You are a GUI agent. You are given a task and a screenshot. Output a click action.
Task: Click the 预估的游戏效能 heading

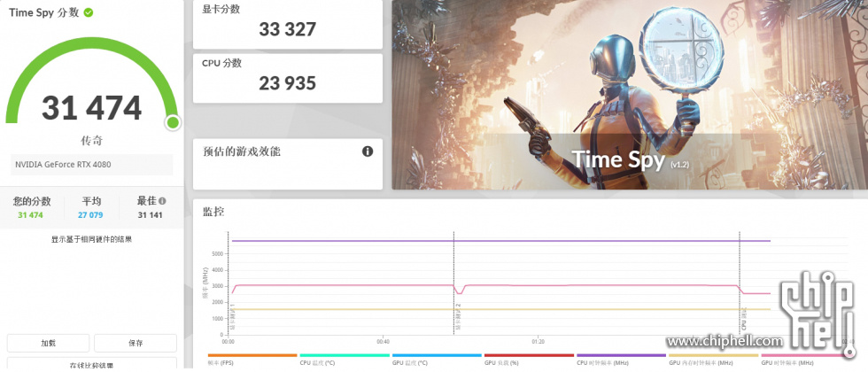click(x=242, y=151)
